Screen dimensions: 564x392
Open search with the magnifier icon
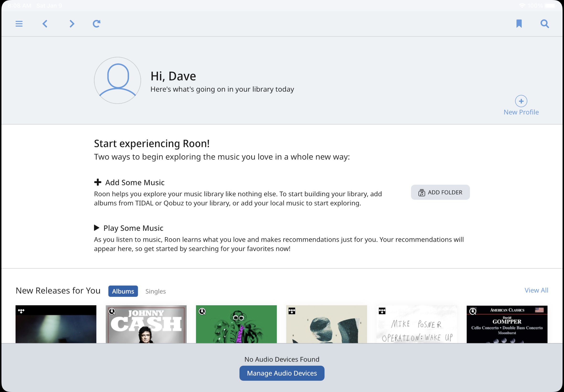(545, 24)
